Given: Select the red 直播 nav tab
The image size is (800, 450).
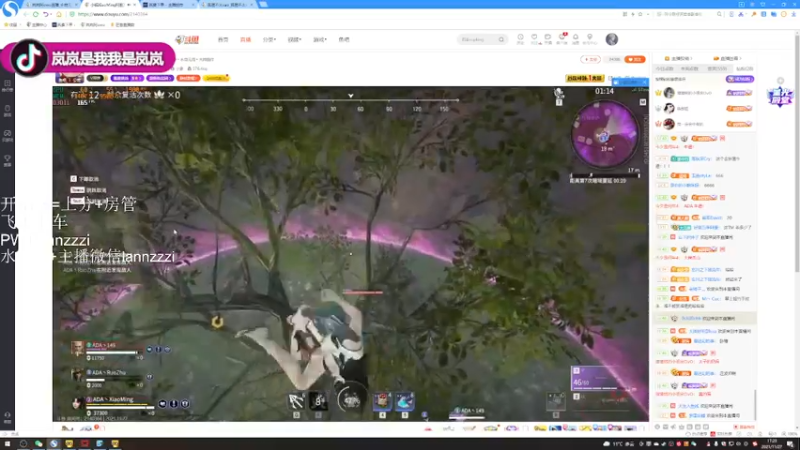Looking at the screenshot, I should point(245,39).
